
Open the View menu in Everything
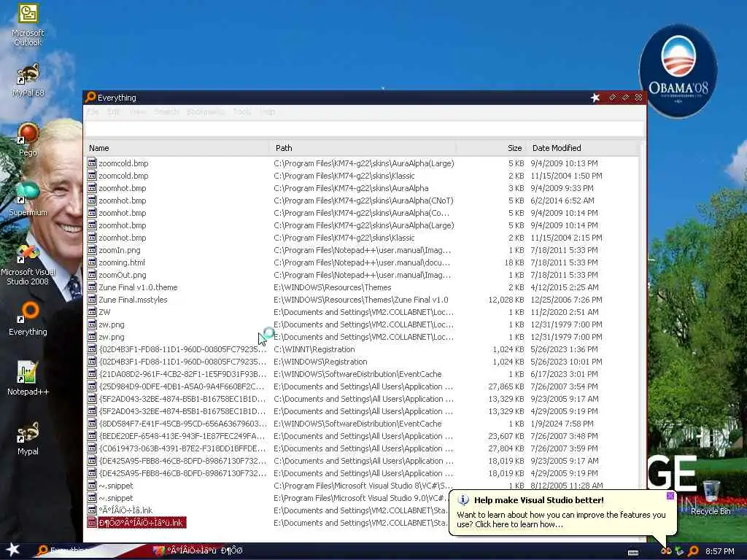click(137, 112)
